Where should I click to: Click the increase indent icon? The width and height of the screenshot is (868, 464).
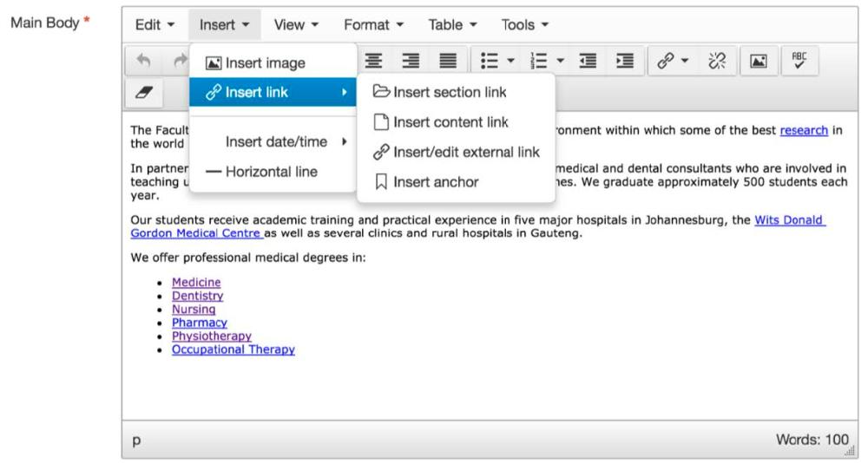pos(624,61)
